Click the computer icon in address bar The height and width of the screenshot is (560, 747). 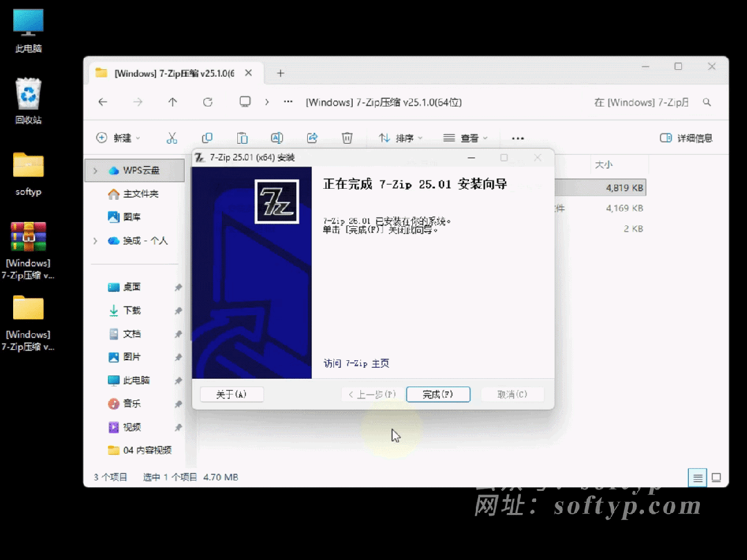click(x=245, y=102)
